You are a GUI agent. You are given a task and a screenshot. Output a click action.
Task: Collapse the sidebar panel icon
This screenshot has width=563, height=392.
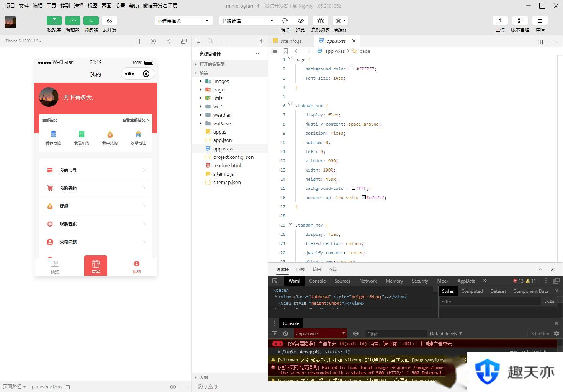pos(262,41)
